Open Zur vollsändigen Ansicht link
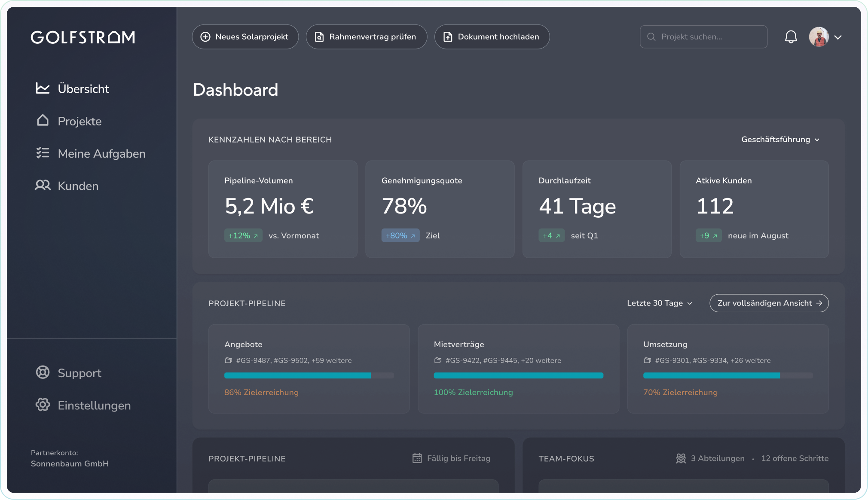The image size is (868, 500). (769, 303)
